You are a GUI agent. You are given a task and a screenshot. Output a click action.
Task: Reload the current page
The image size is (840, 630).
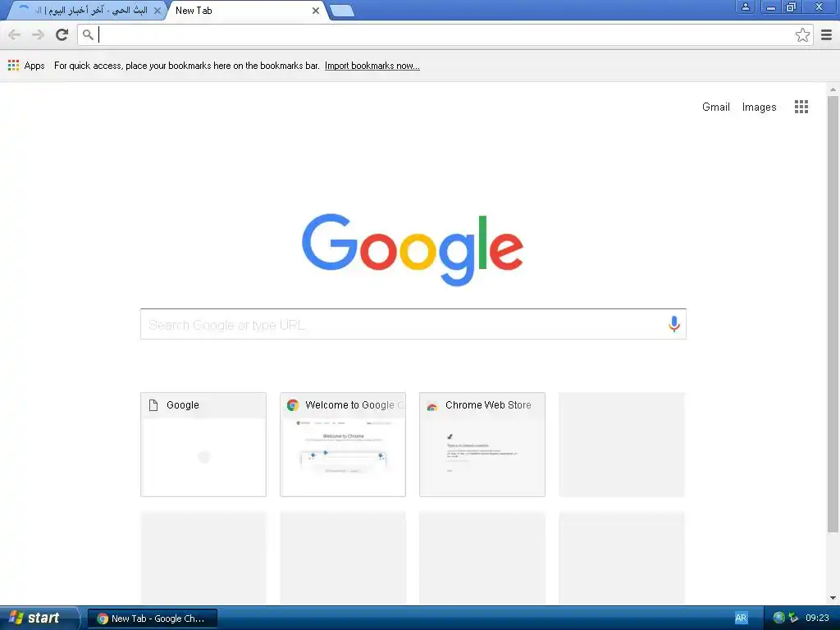(62, 34)
